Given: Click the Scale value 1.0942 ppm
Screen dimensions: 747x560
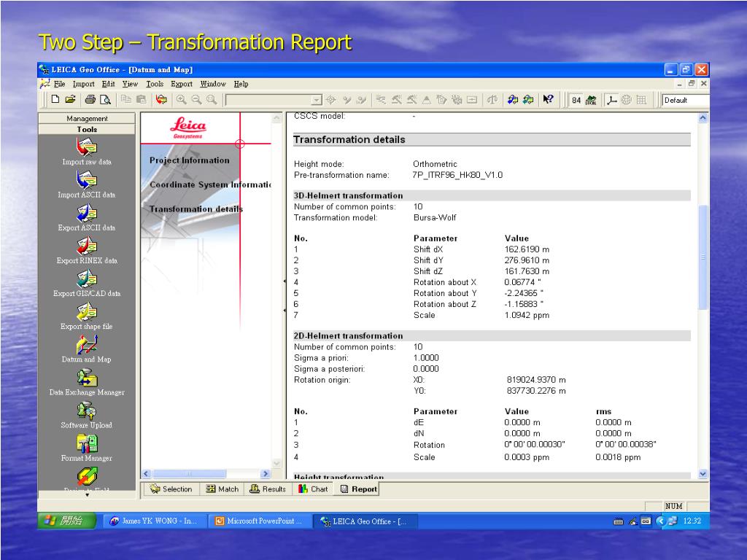Looking at the screenshot, I should [x=527, y=315].
